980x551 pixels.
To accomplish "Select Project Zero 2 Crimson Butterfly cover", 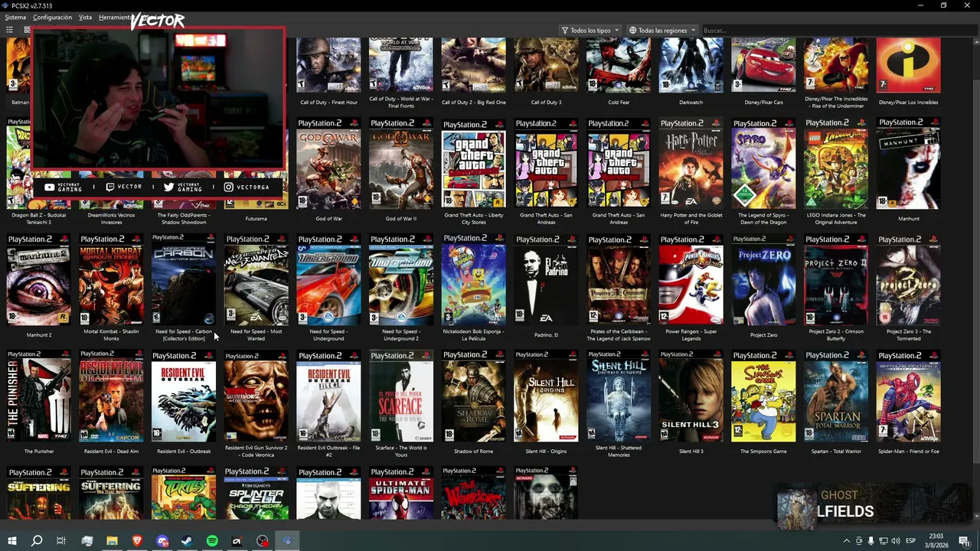I will pyautogui.click(x=836, y=280).
